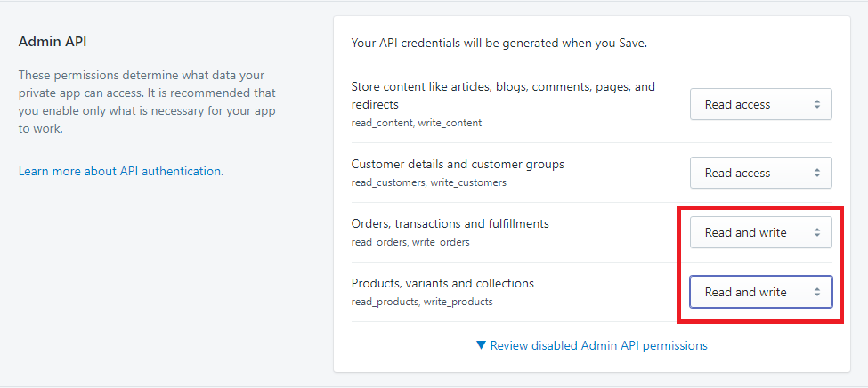Image resolution: width=868 pixels, height=388 pixels.
Task: Open the Customer details permission dropdown
Action: click(760, 173)
